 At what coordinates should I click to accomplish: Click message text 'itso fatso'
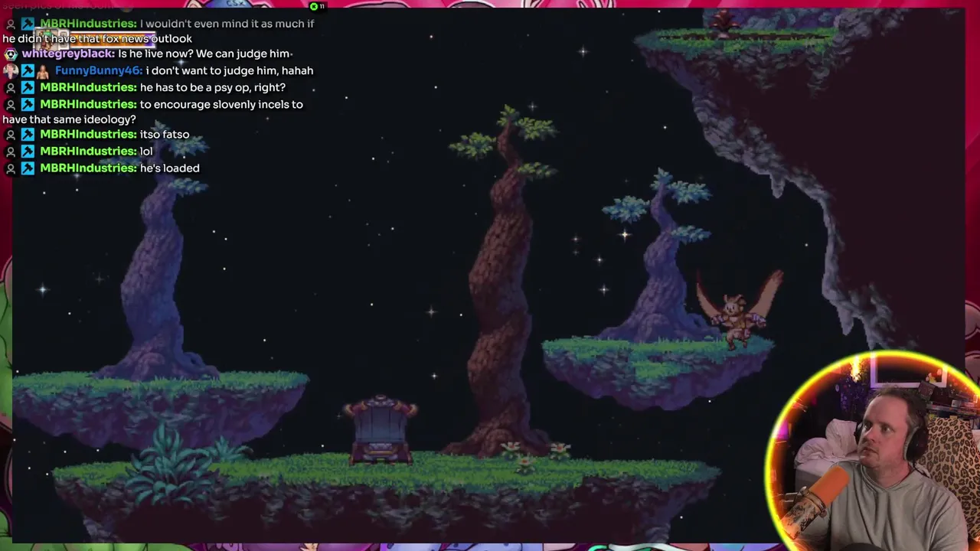(x=165, y=135)
